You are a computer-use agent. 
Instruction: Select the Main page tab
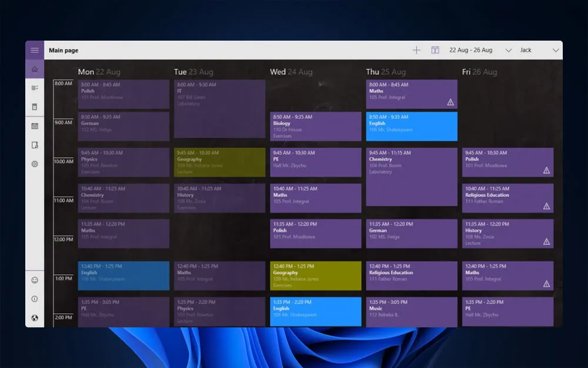(x=64, y=50)
